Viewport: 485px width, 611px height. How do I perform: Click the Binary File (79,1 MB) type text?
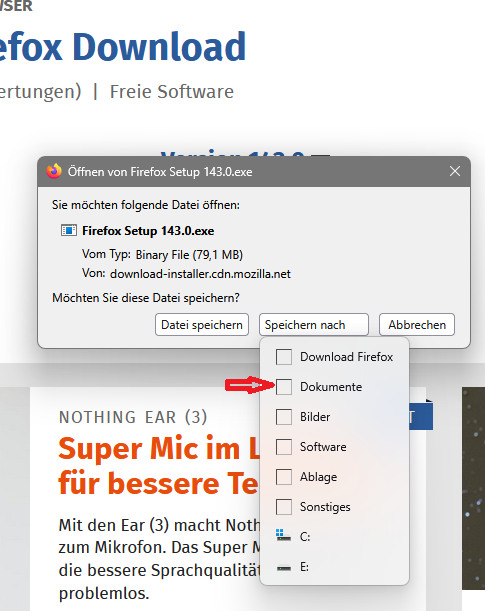point(189,255)
